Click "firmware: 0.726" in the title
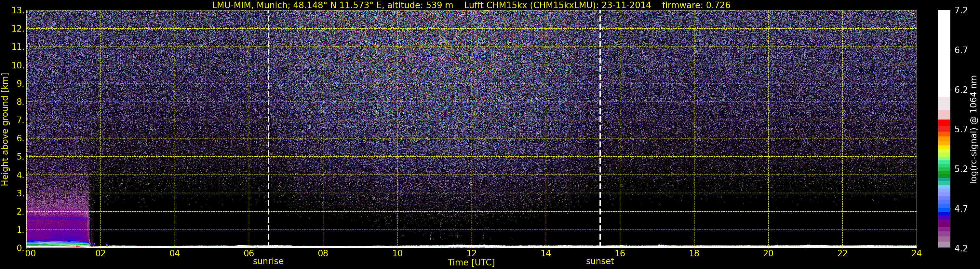Viewport: 980px width, 269px height. (x=696, y=5)
